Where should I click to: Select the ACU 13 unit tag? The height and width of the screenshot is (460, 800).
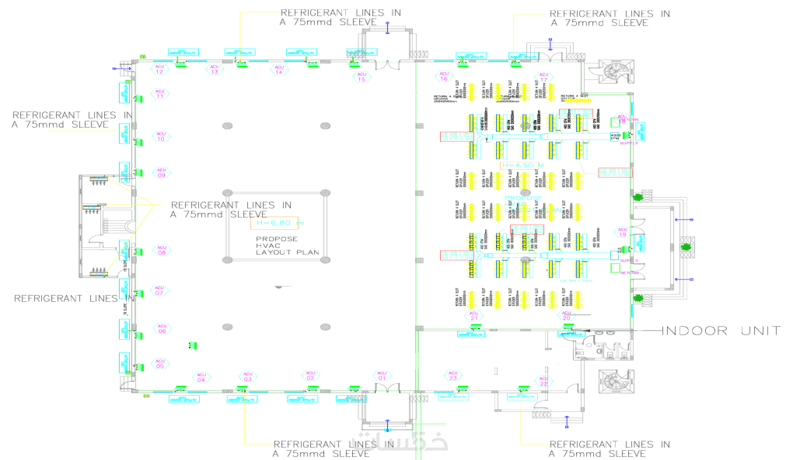[x=214, y=69]
